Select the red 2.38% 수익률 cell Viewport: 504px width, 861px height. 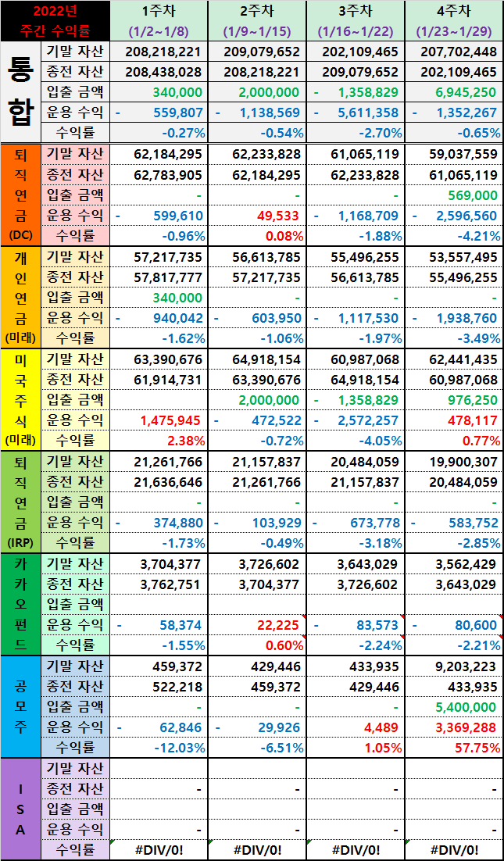159,441
